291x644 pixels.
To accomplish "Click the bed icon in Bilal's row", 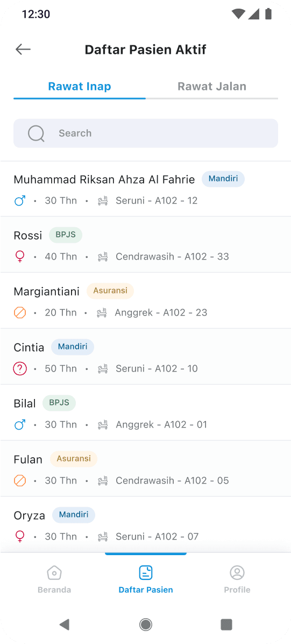I will coord(103,425).
